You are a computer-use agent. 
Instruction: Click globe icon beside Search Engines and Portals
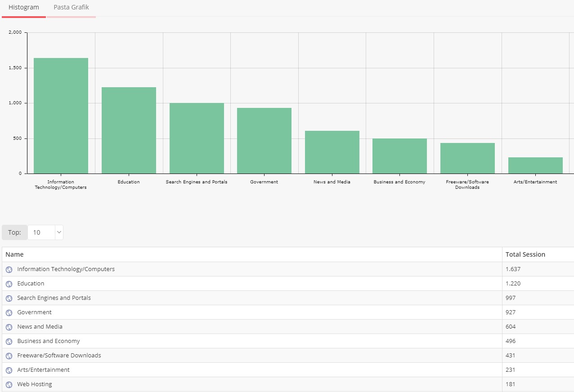[9, 298]
